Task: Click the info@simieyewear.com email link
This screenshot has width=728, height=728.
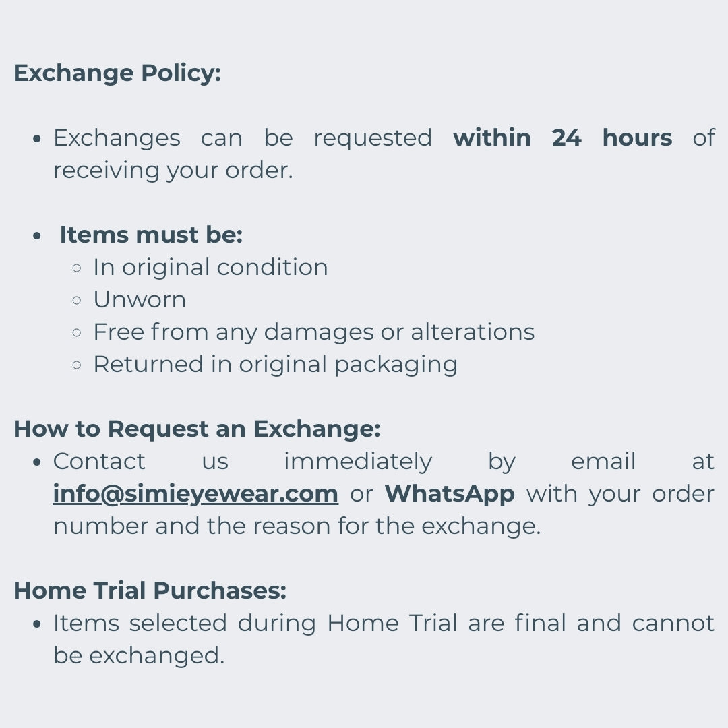Action: click(195, 494)
